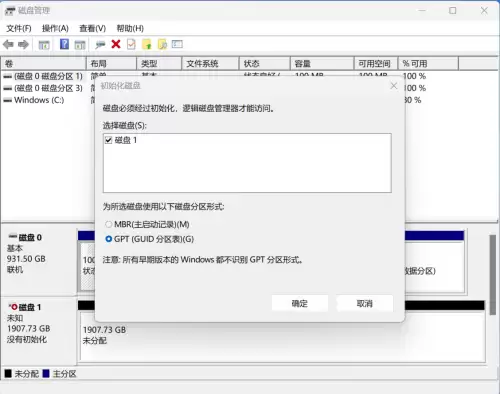
Task: Click the Forward arrow in the toolbar
Action: (23, 44)
